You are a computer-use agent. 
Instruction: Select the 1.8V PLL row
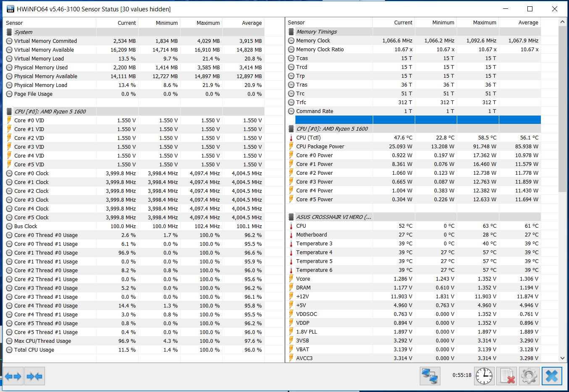pyautogui.click(x=413, y=331)
